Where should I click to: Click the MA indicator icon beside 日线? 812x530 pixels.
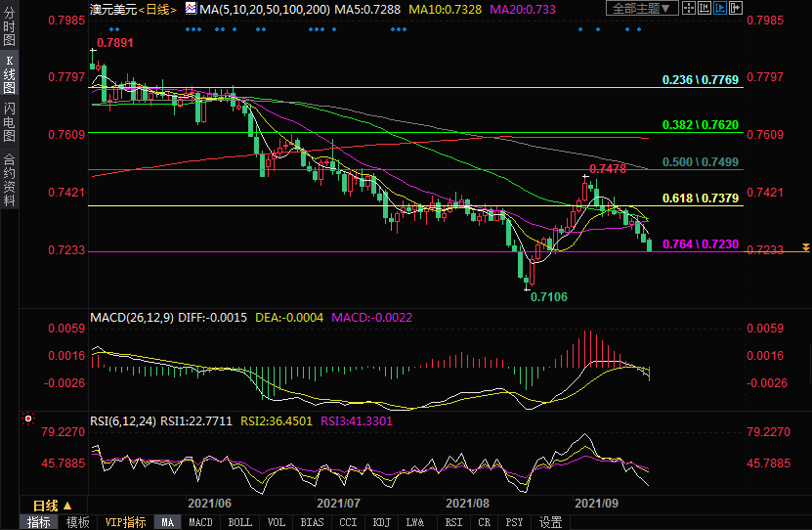[x=190, y=10]
